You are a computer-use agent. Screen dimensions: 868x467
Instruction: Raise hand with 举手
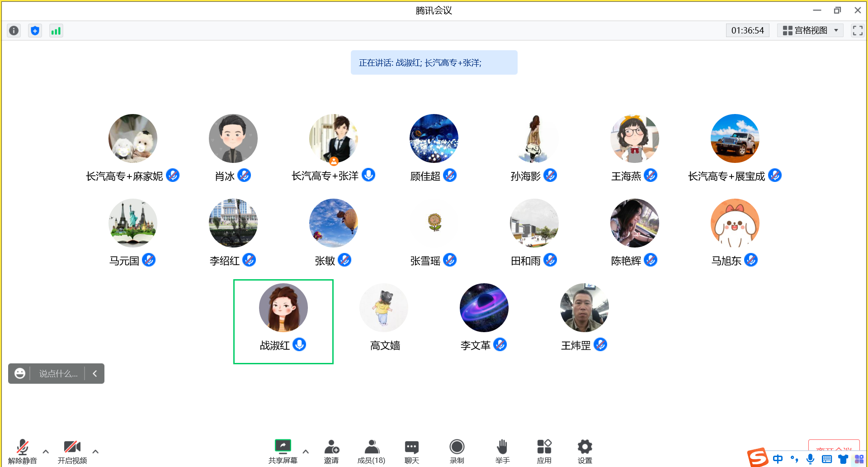point(502,452)
